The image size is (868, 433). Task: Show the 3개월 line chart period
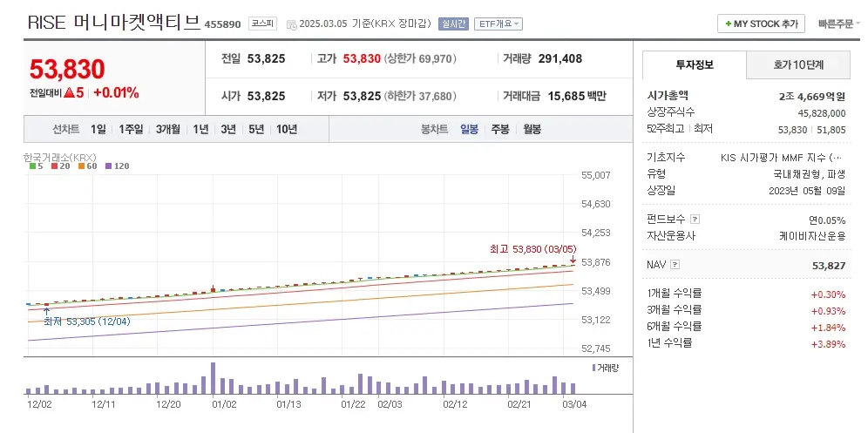tap(168, 129)
